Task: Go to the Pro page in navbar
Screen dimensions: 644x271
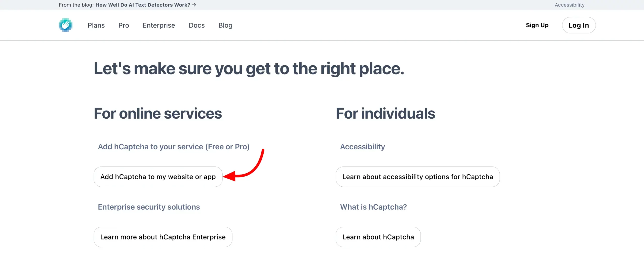Action: point(124,25)
